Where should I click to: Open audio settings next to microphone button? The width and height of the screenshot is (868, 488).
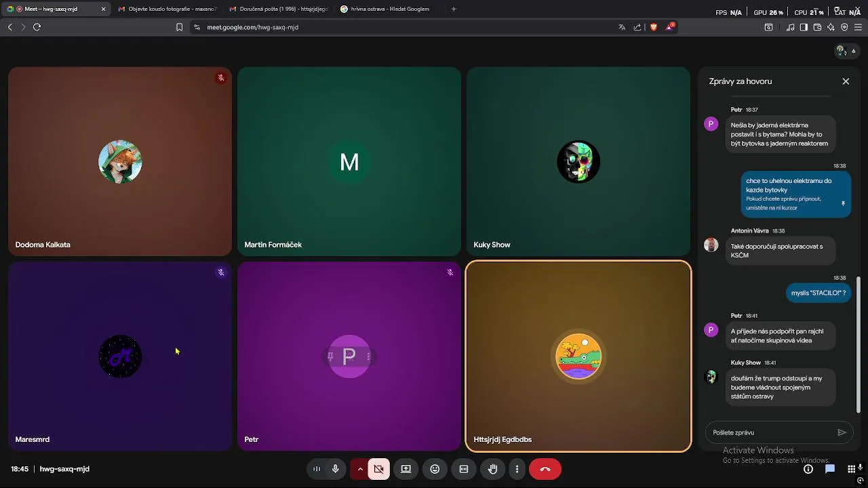tap(316, 469)
